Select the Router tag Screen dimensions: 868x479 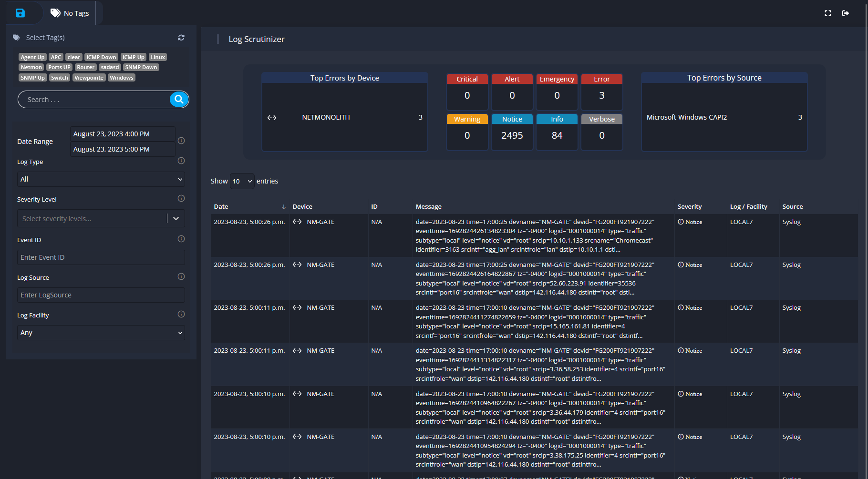[86, 67]
